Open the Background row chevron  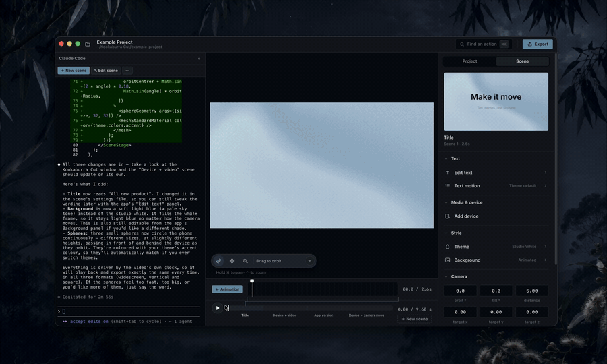[546, 260]
